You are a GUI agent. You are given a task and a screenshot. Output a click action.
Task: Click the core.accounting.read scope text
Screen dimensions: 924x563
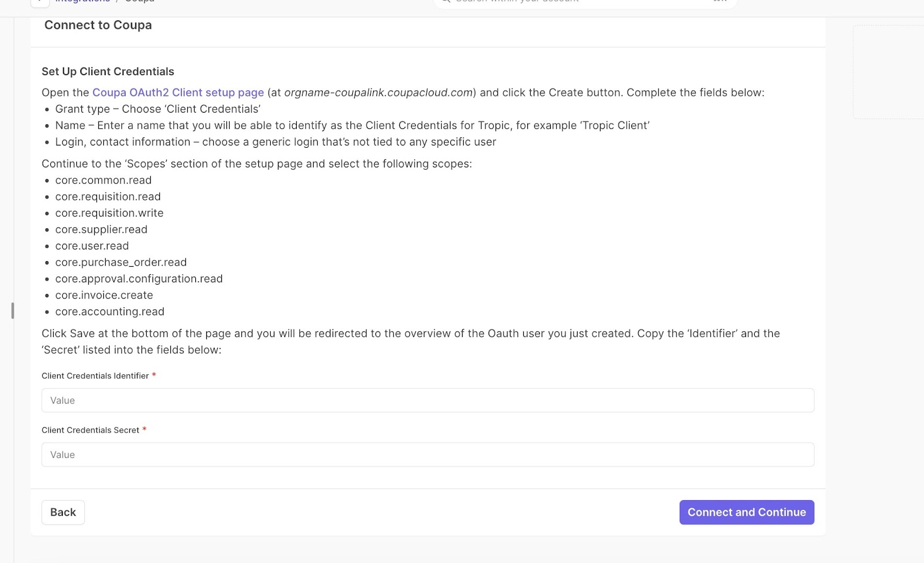pos(110,312)
